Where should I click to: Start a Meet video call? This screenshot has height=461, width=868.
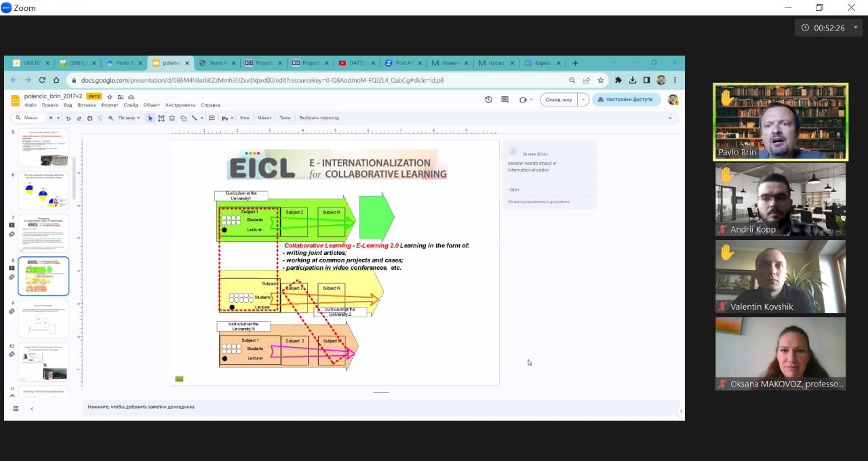pyautogui.click(x=523, y=100)
